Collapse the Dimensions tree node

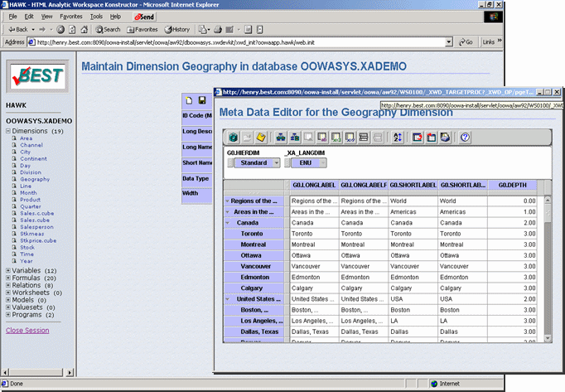point(8,131)
